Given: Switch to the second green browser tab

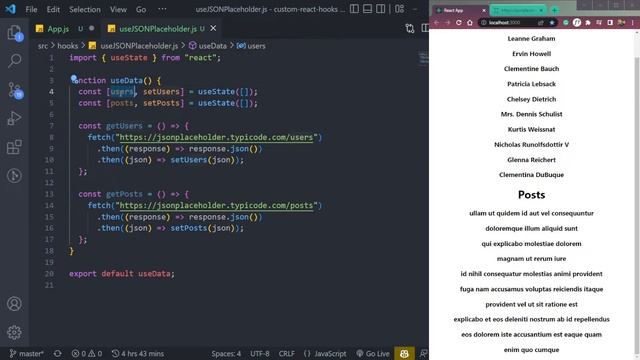Looking at the screenshot, I should [x=518, y=10].
